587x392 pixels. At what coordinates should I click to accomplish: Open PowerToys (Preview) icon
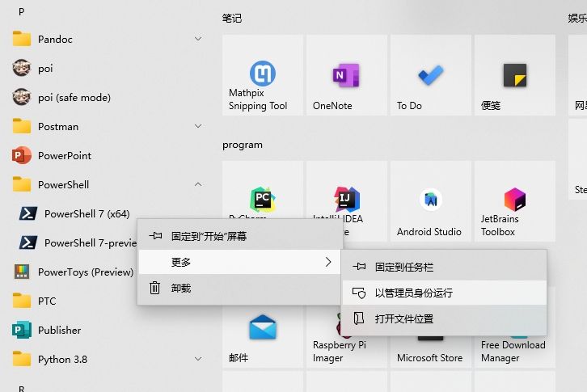[22, 272]
